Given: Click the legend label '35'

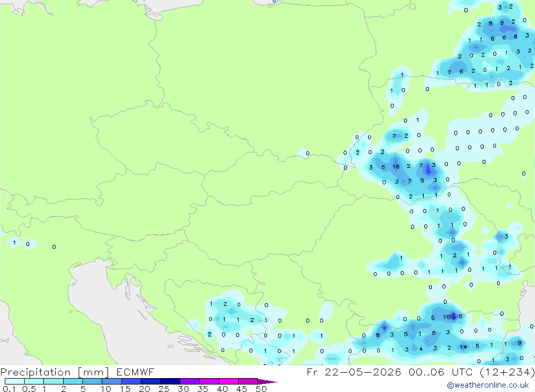Looking at the screenshot, I should tap(203, 389).
